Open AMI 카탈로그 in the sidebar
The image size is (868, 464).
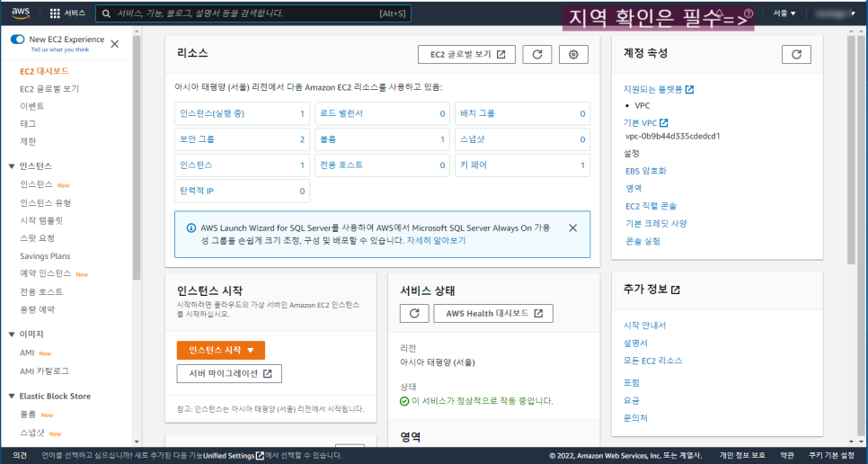click(44, 371)
